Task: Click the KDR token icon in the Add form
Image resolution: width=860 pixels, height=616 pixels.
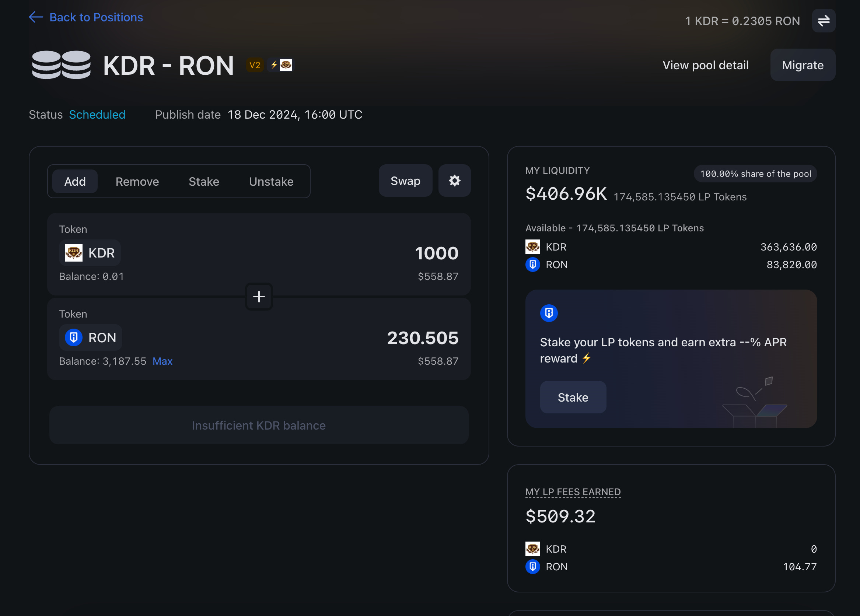Action: click(74, 252)
